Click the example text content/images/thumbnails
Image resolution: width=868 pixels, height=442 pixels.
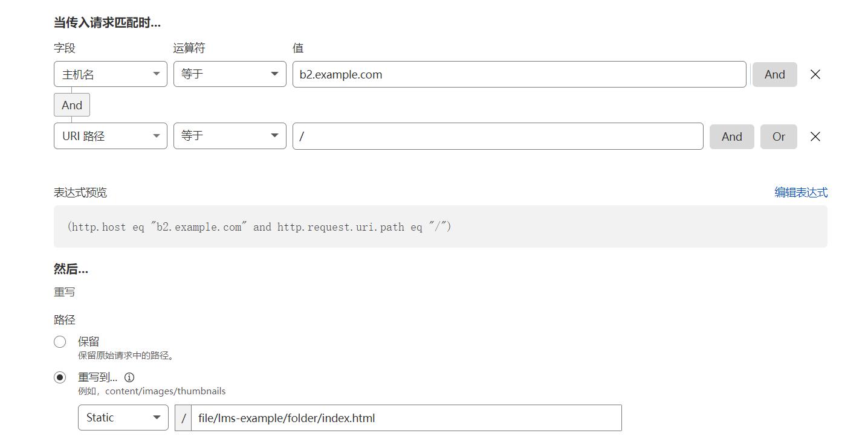point(165,391)
